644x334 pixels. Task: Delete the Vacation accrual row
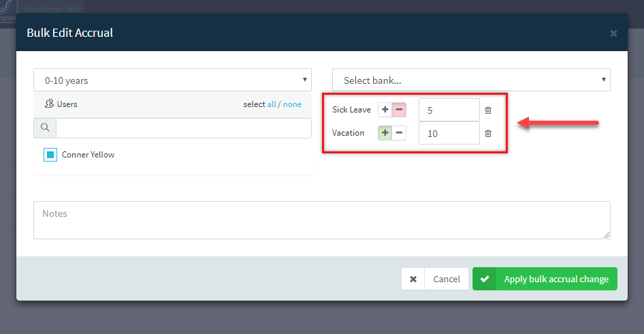click(x=488, y=134)
